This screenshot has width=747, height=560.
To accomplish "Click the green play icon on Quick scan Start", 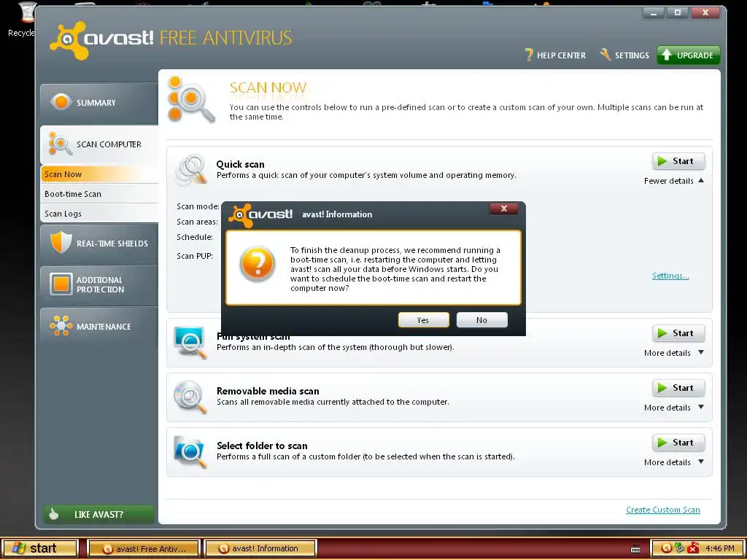I will pyautogui.click(x=662, y=161).
